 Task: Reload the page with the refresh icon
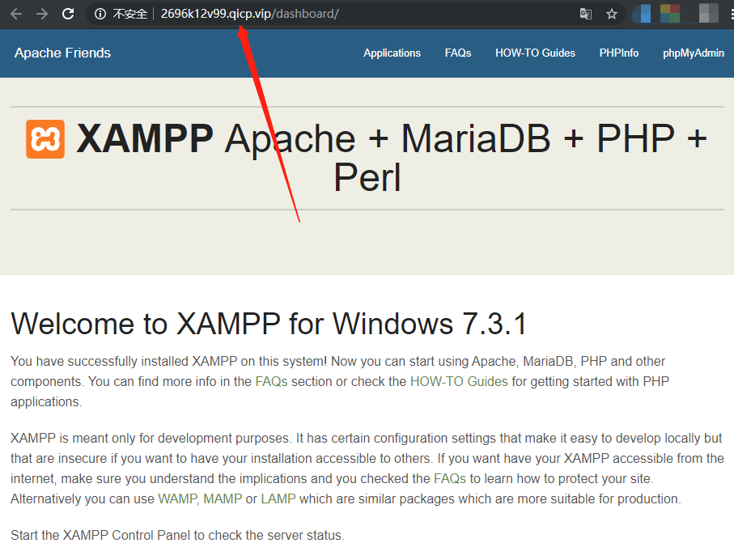68,14
